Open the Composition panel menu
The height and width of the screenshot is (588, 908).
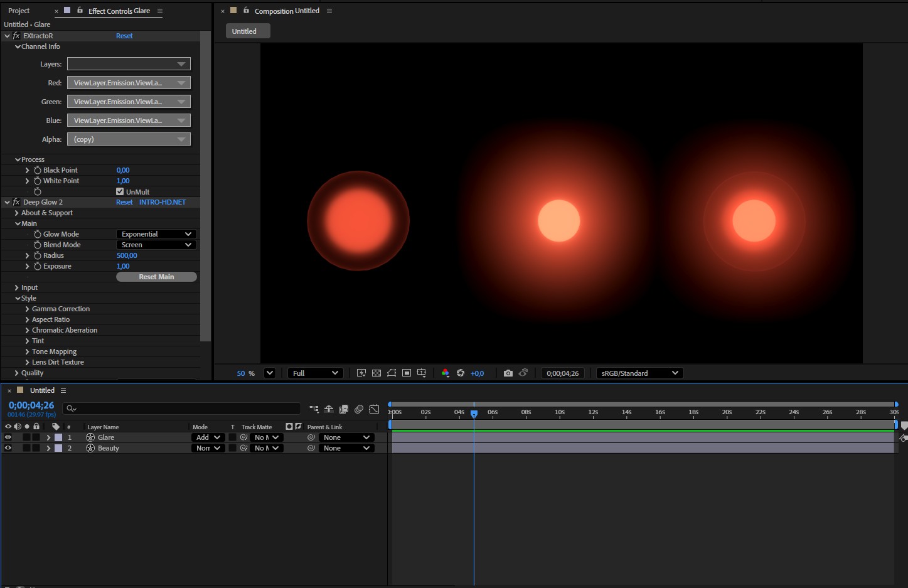[x=329, y=11]
